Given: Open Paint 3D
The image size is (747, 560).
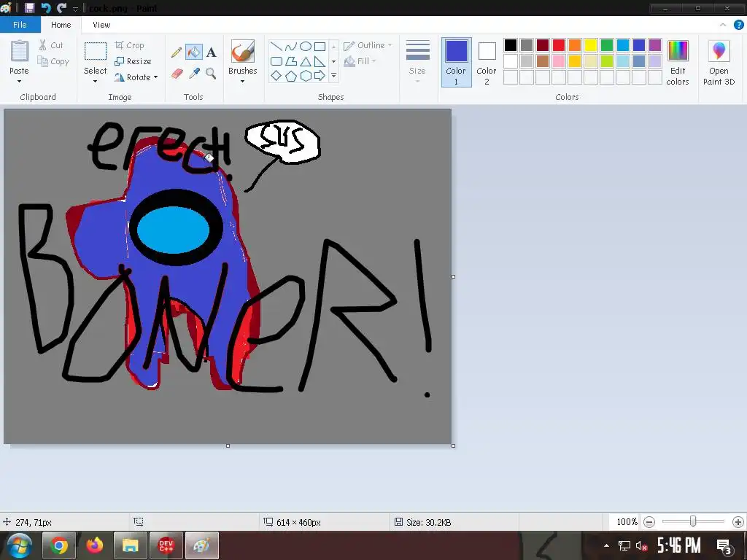Looking at the screenshot, I should (719, 63).
